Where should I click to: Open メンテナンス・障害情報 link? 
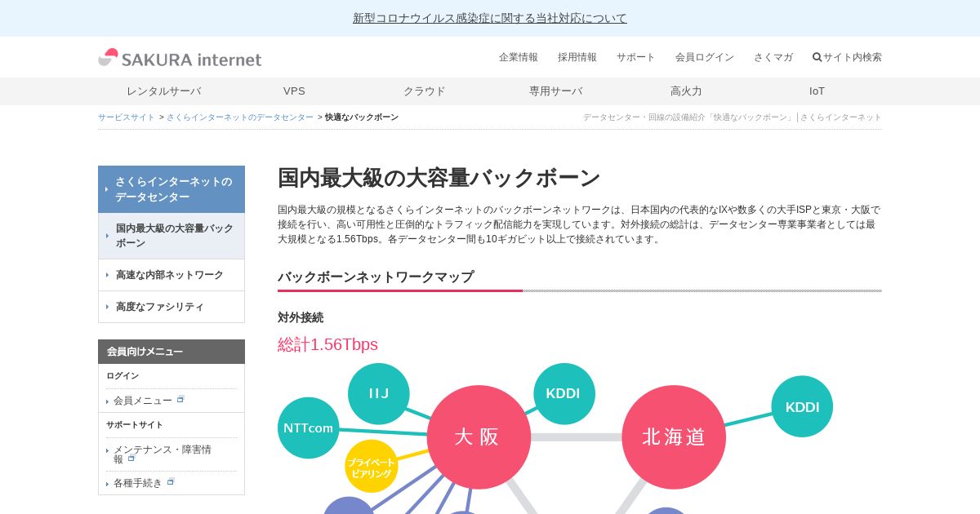(163, 454)
